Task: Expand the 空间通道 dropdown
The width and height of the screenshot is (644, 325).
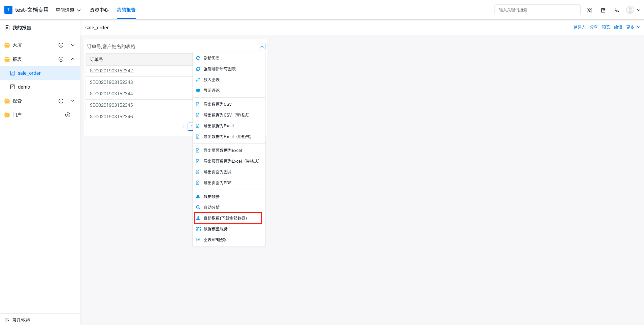Action: (68, 10)
